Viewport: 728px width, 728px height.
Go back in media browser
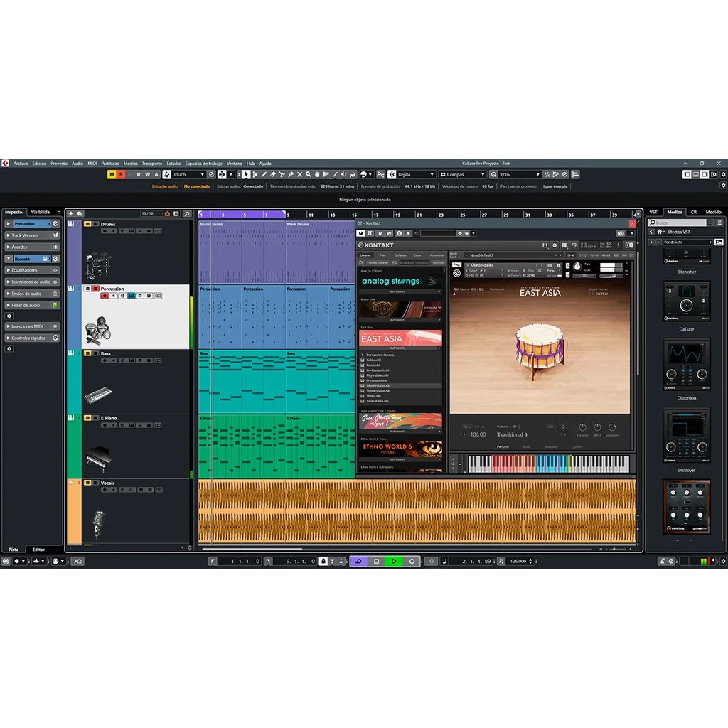651,232
